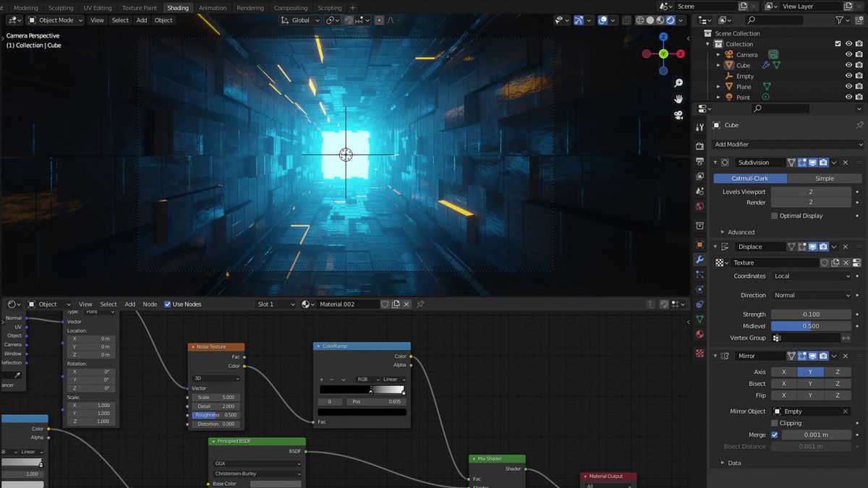Open the Object Mode dropdown
This screenshot has height=488, width=868.
click(55, 20)
